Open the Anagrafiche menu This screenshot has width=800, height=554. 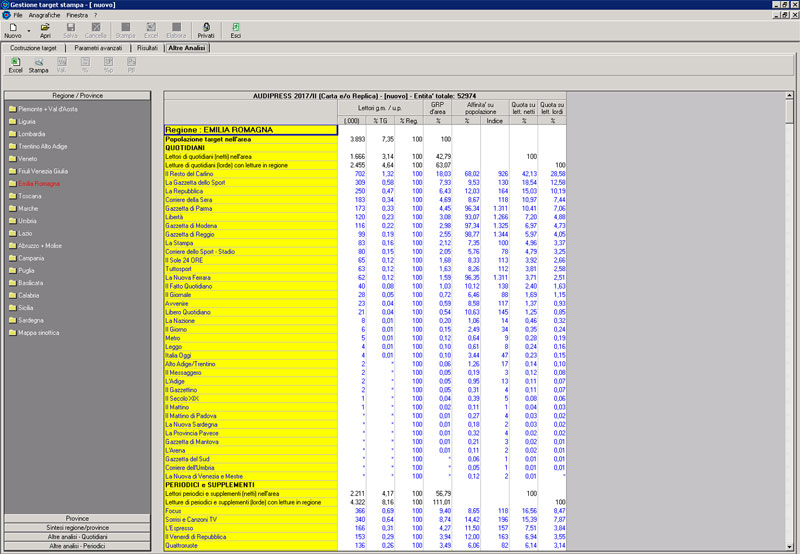point(45,15)
